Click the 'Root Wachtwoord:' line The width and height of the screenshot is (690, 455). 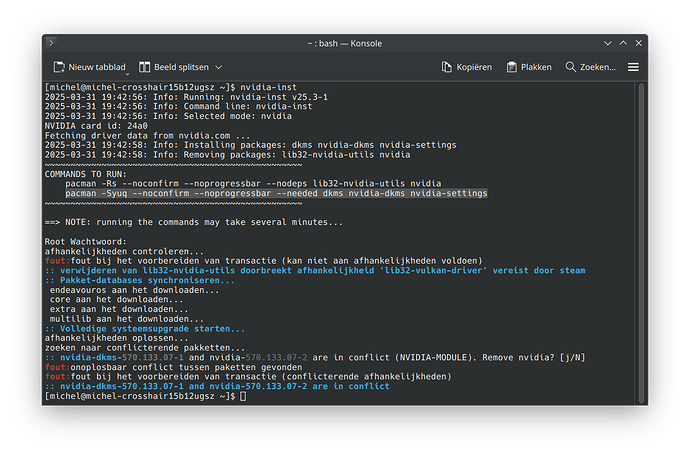click(x=85, y=242)
